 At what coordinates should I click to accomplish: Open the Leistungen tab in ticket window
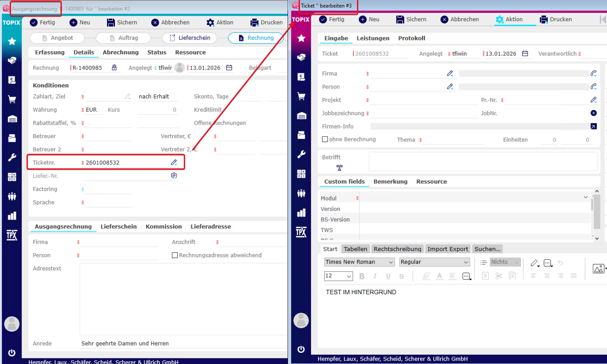click(373, 38)
